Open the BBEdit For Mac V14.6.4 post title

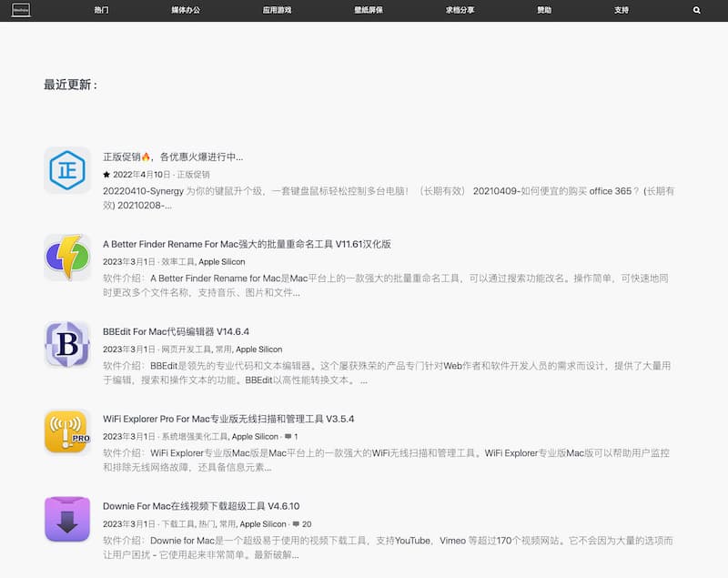(x=176, y=331)
